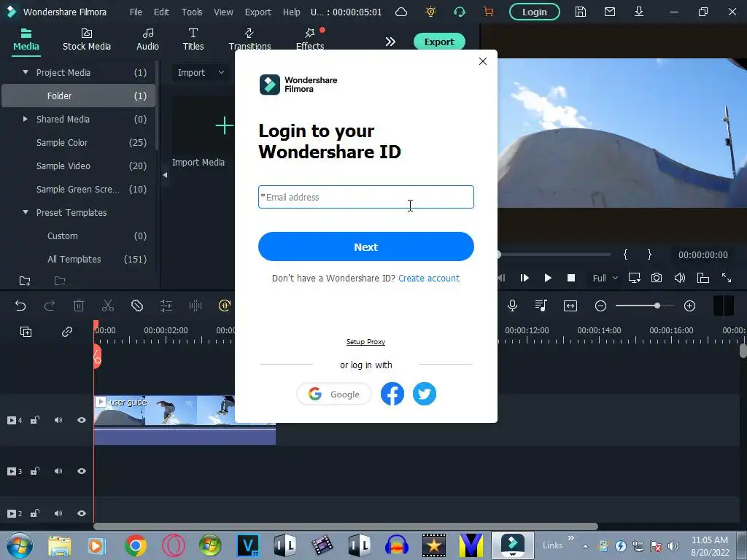Screen dimensions: 747x560
Task: Log in with Google
Action: (333, 394)
